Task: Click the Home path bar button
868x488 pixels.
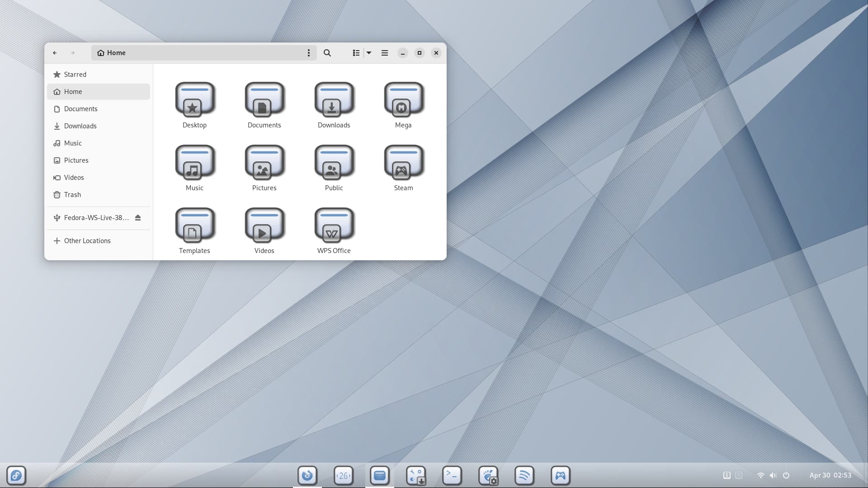Action: coord(112,53)
